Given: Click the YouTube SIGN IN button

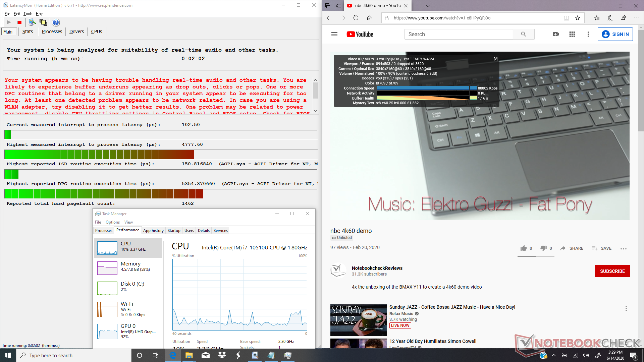Looking at the screenshot, I should coord(615,34).
